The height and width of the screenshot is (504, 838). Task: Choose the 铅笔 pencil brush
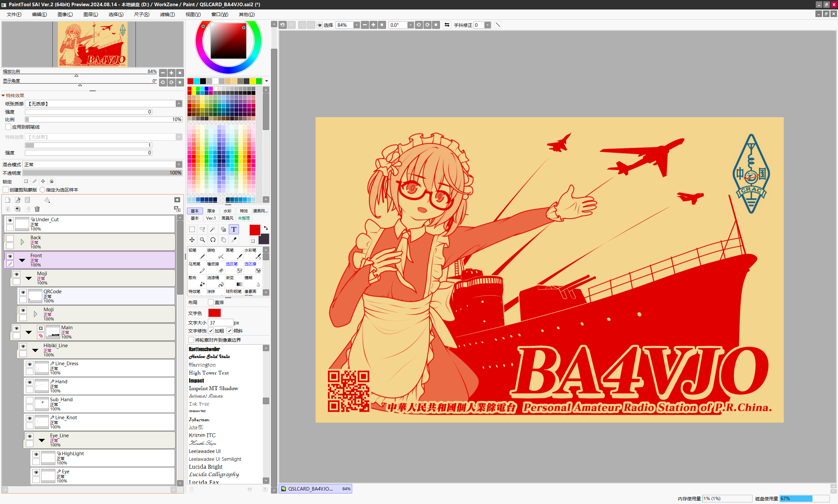[x=197, y=254]
